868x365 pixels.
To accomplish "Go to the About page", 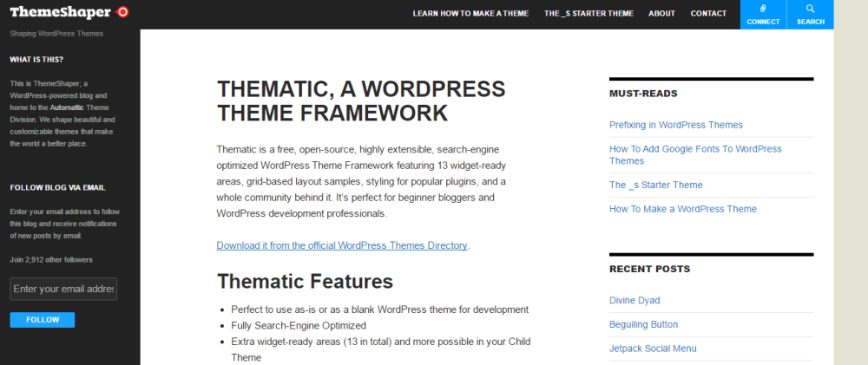I will [x=662, y=14].
